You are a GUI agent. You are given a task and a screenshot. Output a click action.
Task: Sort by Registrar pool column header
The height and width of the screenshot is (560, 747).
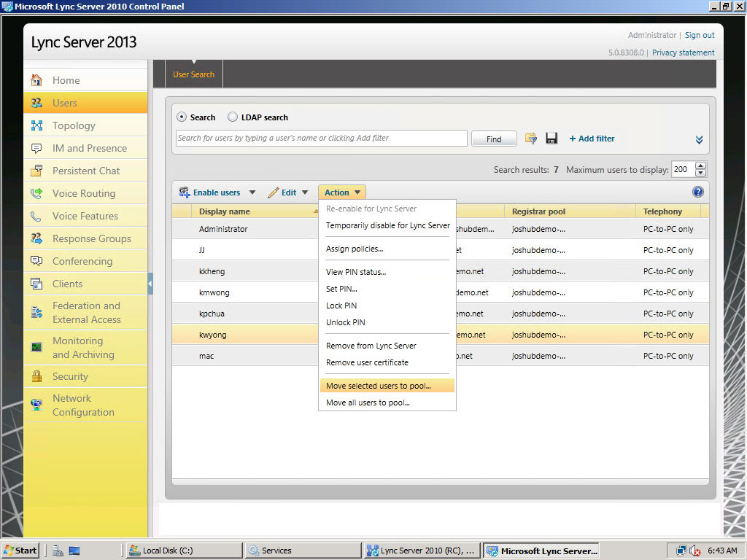(x=569, y=211)
